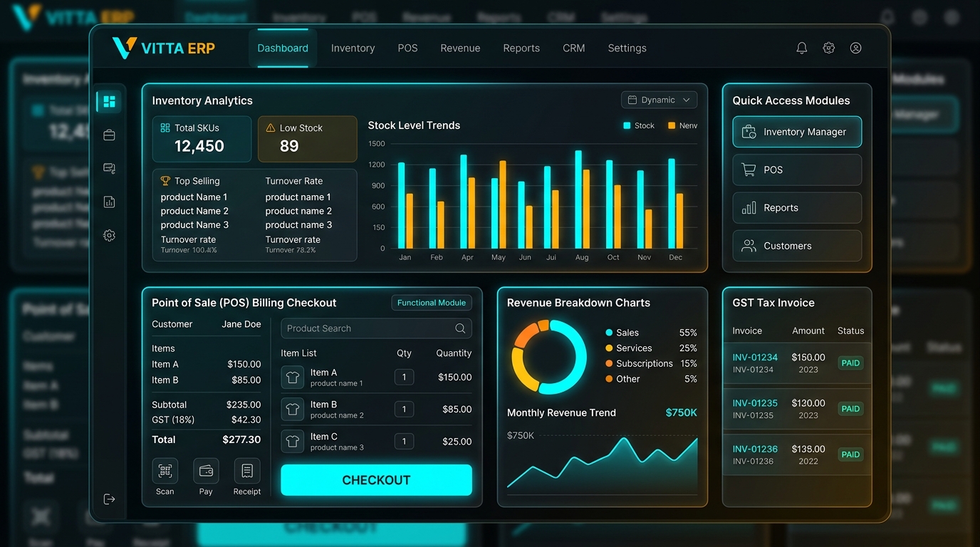
Task: Click the Item A quantity box
Action: click(x=404, y=377)
